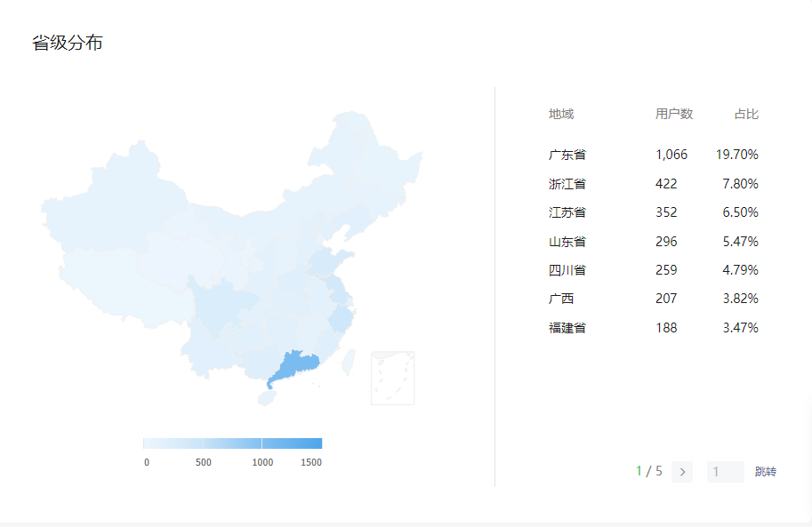Image resolution: width=812 pixels, height=527 pixels.
Task: Click the 地域 column header
Action: click(x=561, y=114)
